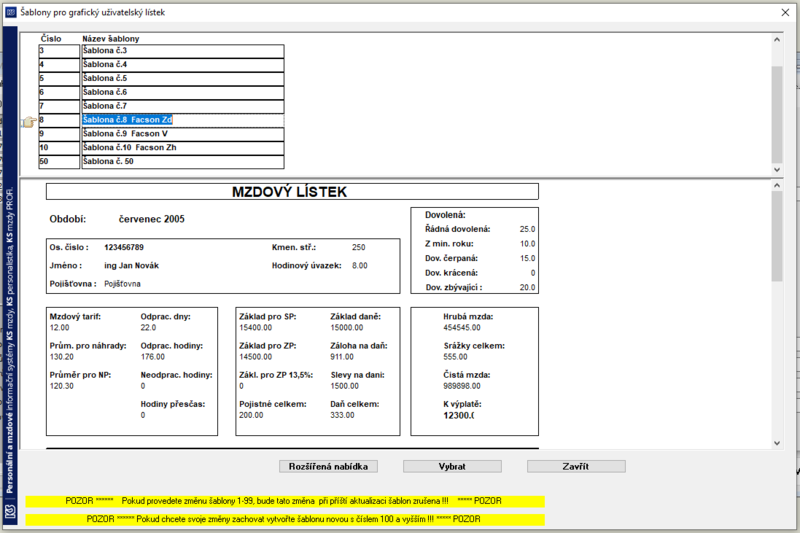Screen dimensions: 800x533
Task: Click the Srážky celkem value 555.00
Action: tap(455, 357)
